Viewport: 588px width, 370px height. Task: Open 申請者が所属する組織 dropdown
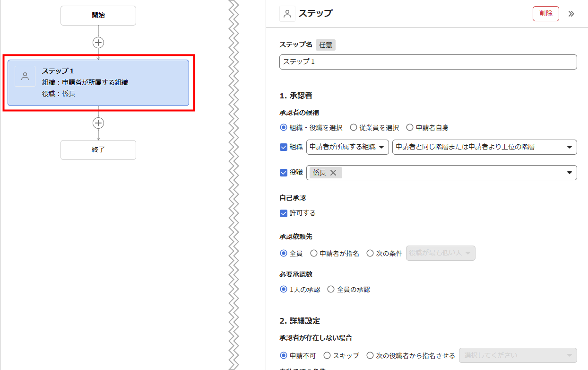[347, 147]
